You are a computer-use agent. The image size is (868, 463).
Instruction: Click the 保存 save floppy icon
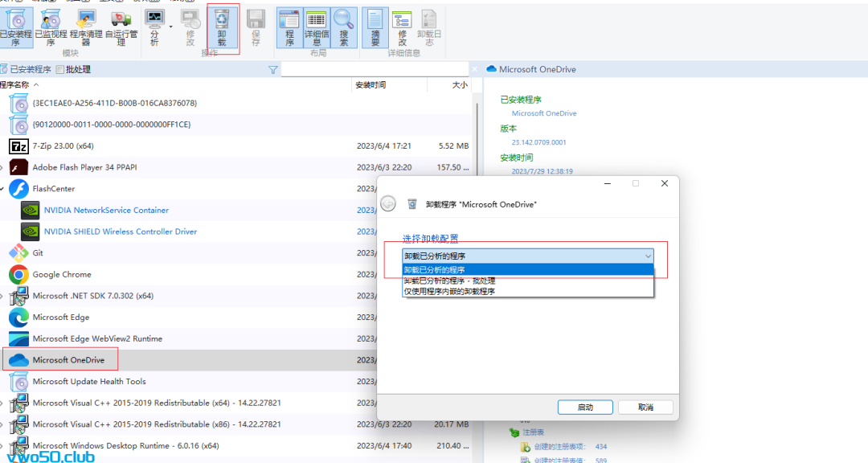256,27
